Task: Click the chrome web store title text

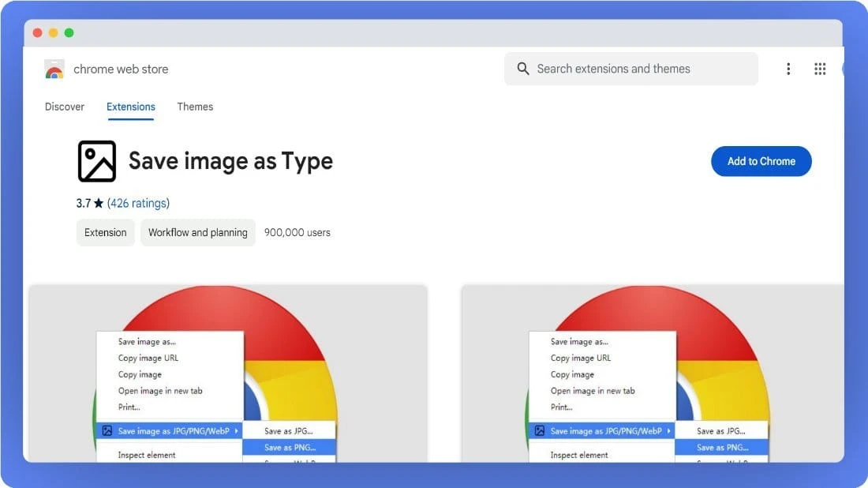Action: [121, 69]
